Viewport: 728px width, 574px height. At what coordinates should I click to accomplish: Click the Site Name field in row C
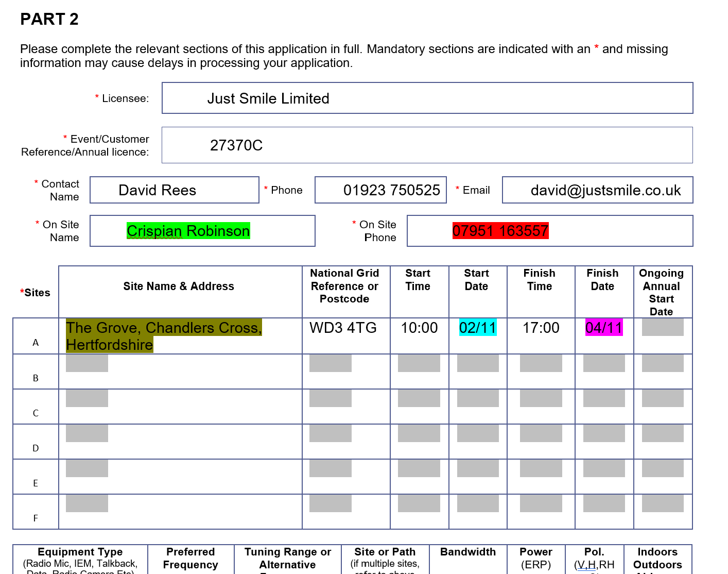[87, 398]
